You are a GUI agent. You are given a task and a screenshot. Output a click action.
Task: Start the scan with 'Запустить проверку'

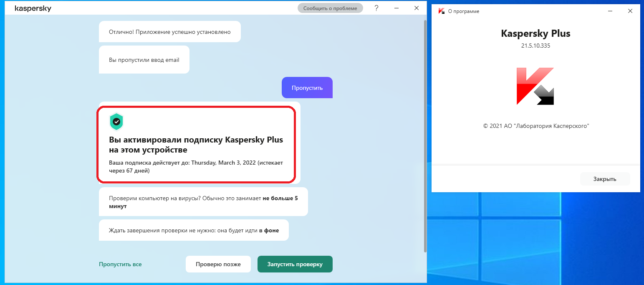pos(295,264)
